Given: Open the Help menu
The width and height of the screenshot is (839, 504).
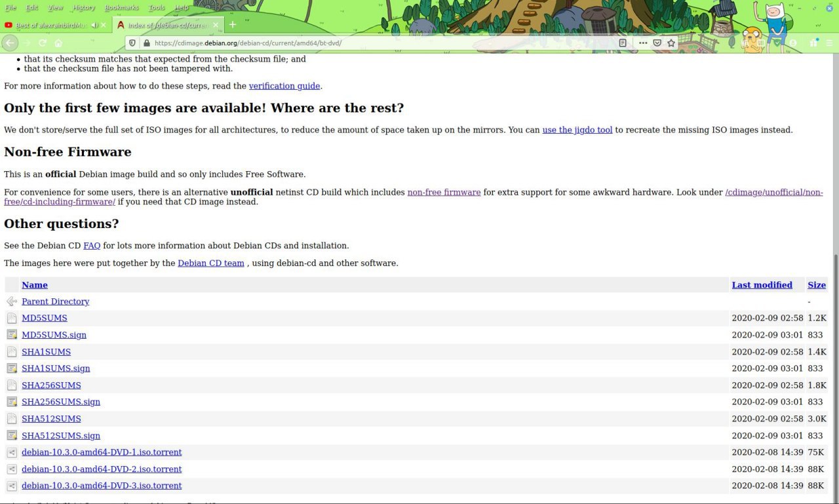Looking at the screenshot, I should point(182,7).
